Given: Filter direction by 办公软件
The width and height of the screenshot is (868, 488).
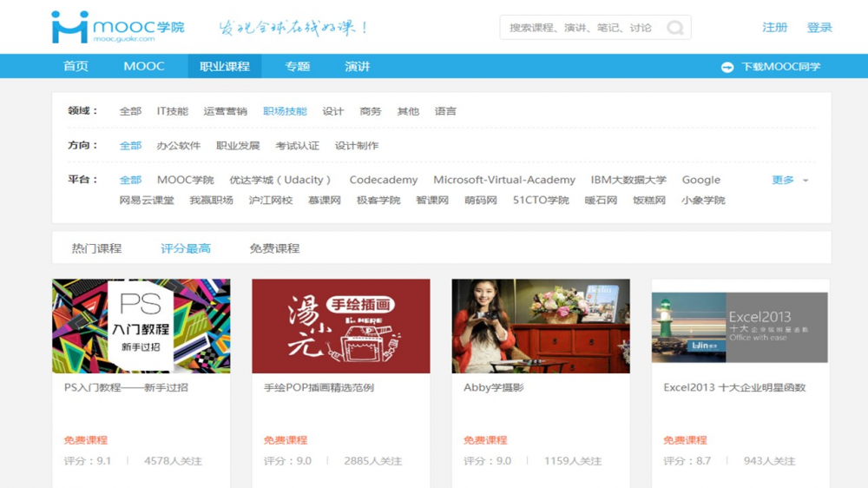Looking at the screenshot, I should (x=179, y=146).
